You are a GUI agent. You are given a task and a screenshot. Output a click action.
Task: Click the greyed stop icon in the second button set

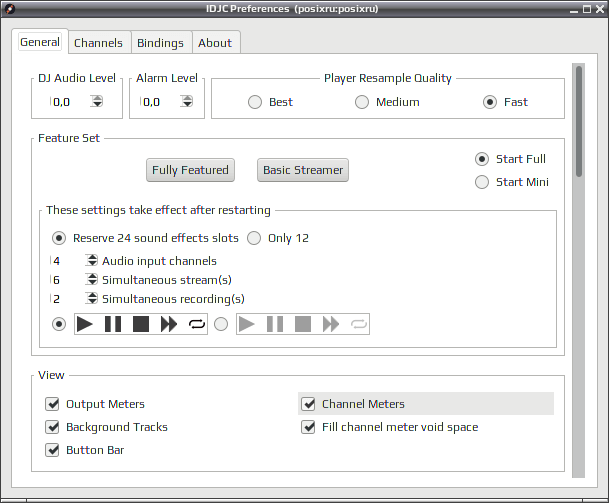pyautogui.click(x=303, y=324)
